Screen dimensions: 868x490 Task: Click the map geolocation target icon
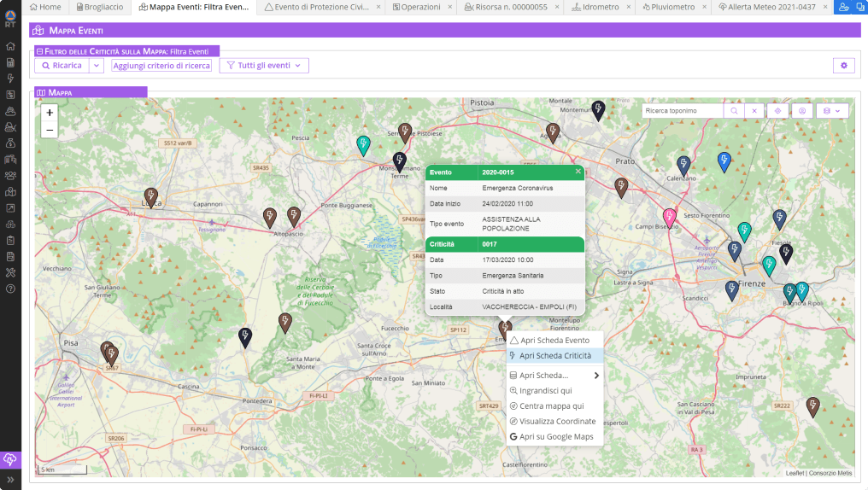pos(777,111)
